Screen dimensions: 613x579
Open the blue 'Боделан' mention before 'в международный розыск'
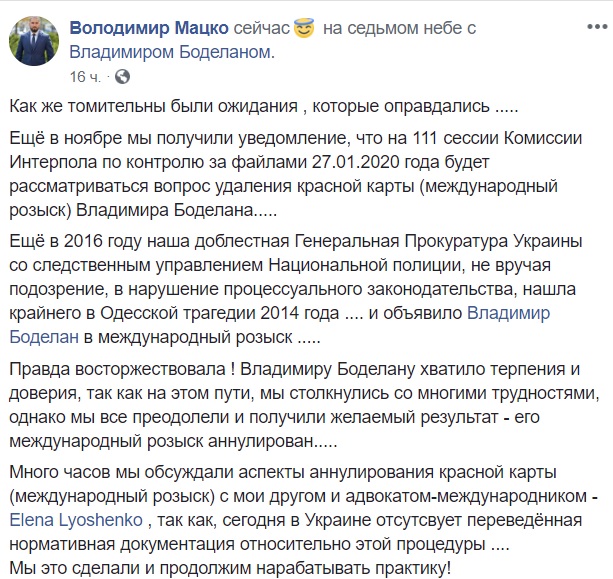pyautogui.click(x=44, y=337)
